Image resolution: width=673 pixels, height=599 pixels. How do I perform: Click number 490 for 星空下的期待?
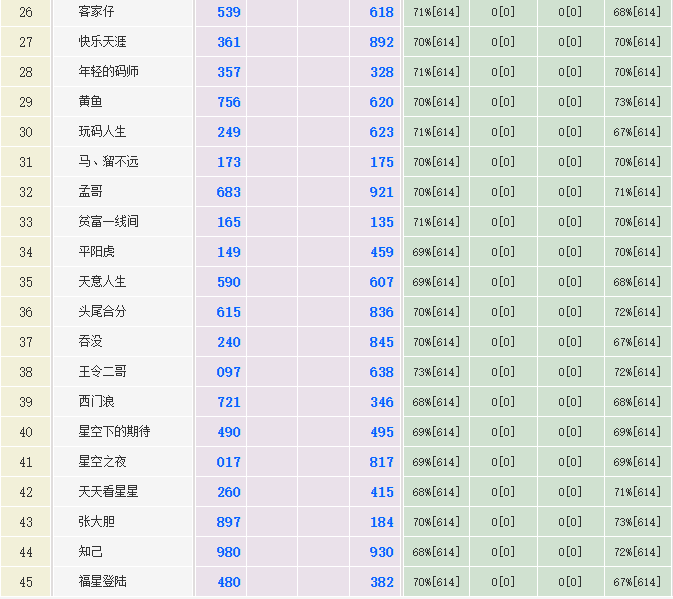coord(229,432)
